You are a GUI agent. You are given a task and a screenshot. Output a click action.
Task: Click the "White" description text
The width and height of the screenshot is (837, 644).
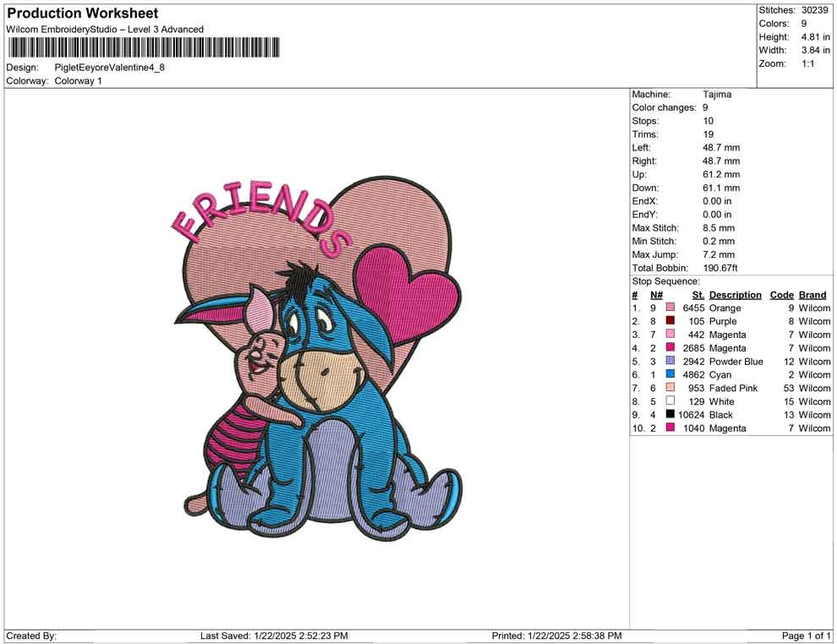tap(722, 401)
